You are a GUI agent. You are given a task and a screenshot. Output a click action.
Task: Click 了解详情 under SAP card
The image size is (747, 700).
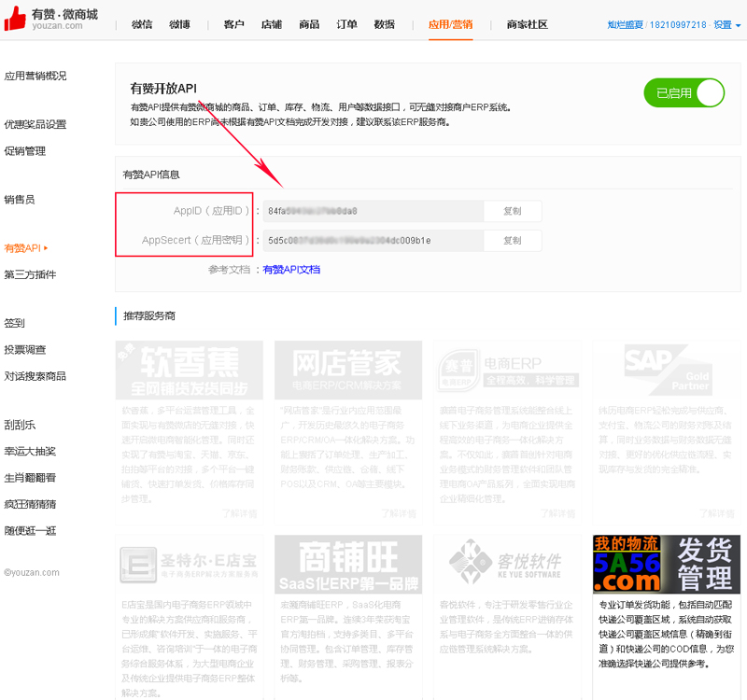(717, 513)
